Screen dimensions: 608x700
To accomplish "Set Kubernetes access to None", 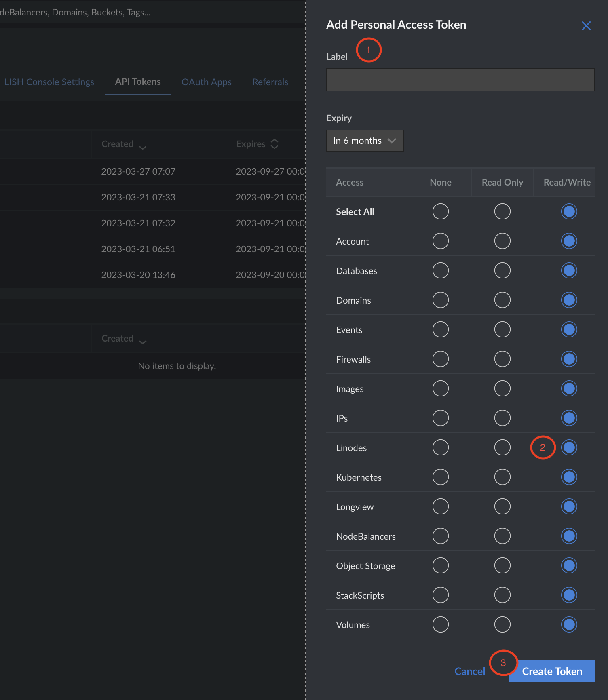I will coord(440,477).
